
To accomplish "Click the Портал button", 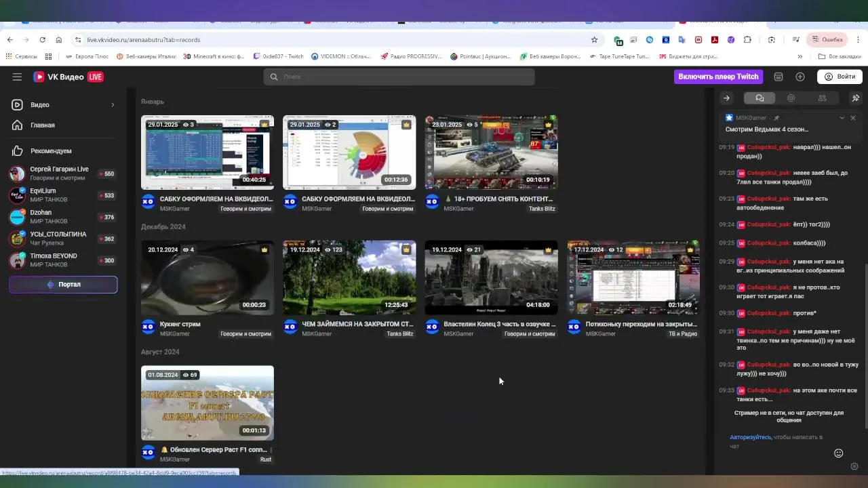I will [x=63, y=285].
